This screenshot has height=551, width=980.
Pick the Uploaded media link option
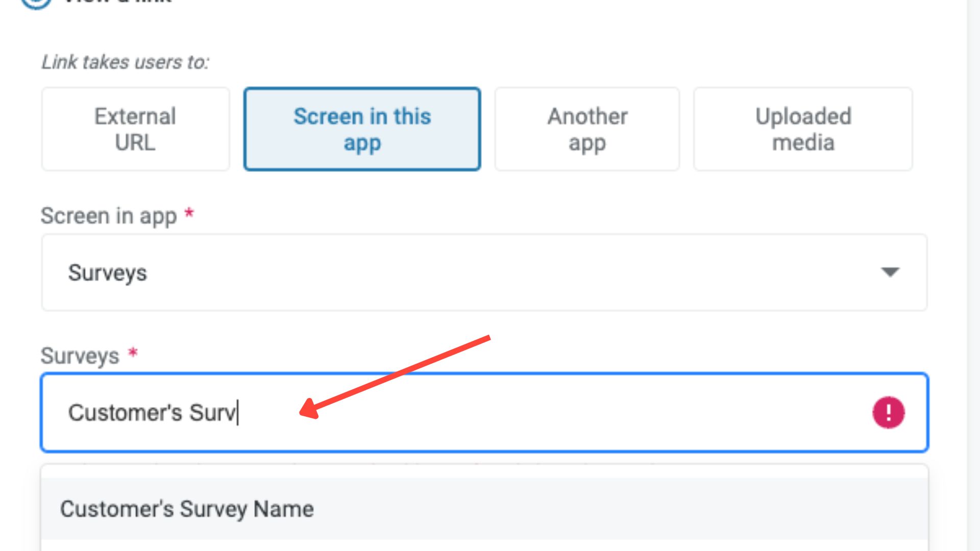coord(802,129)
